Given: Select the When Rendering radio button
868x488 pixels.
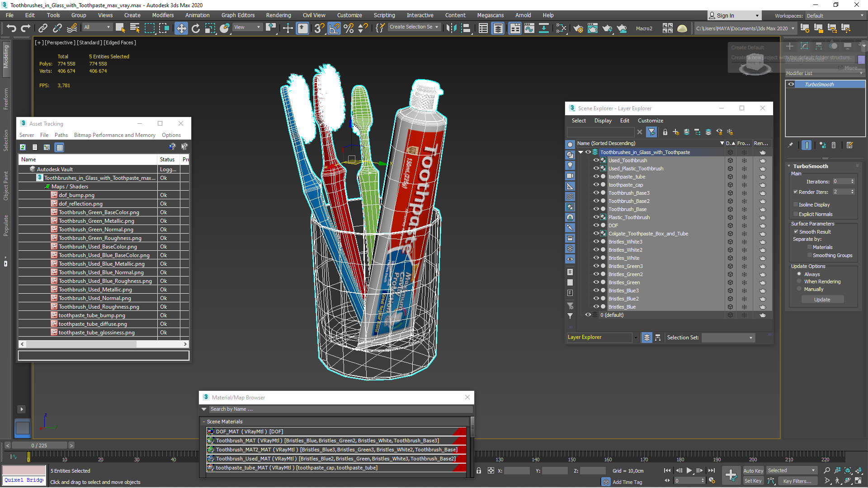Looking at the screenshot, I should pos(799,281).
